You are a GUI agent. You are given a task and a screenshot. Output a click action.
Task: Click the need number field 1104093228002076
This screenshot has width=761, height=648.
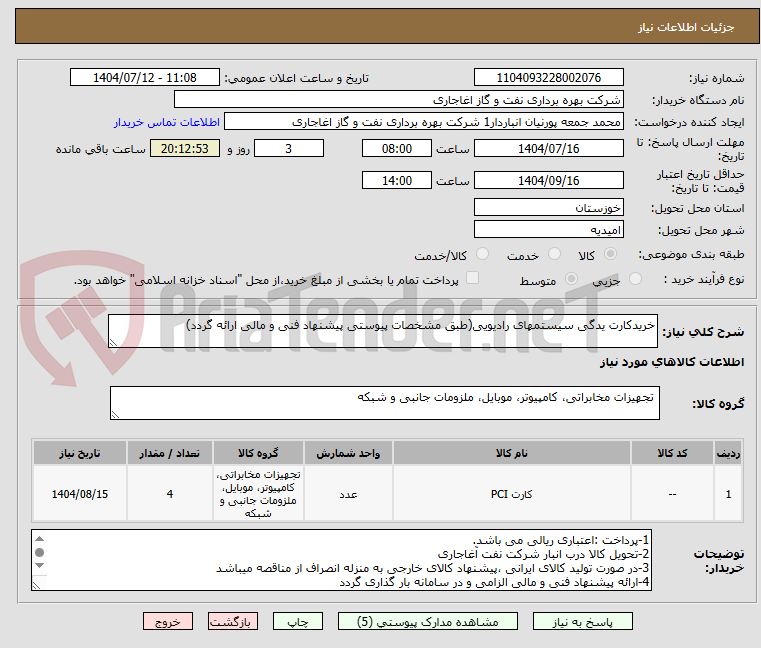tap(548, 78)
